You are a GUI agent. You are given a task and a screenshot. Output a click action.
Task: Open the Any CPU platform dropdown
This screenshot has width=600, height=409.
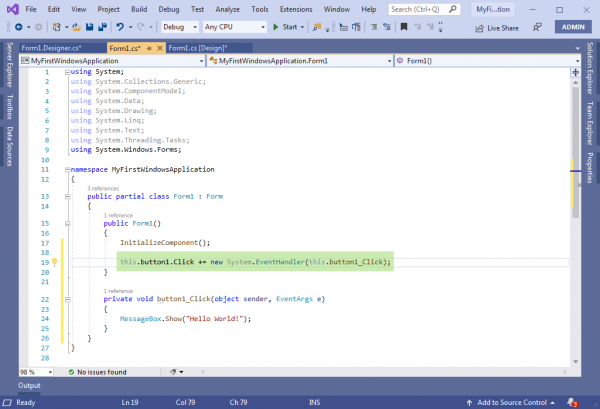pyautogui.click(x=235, y=27)
